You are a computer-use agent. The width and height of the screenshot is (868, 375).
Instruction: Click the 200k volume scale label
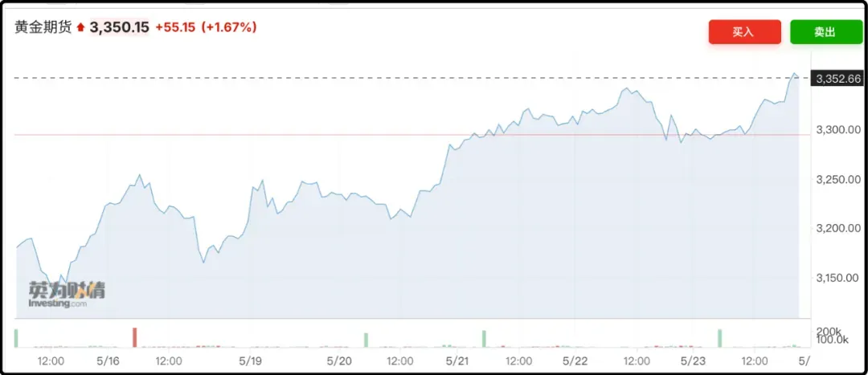(x=828, y=331)
